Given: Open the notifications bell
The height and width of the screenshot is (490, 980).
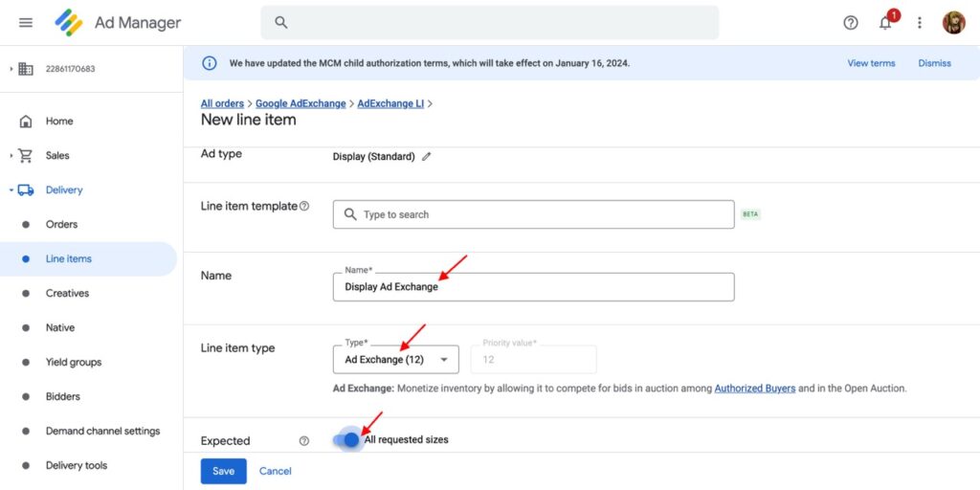Looking at the screenshot, I should pos(886,23).
